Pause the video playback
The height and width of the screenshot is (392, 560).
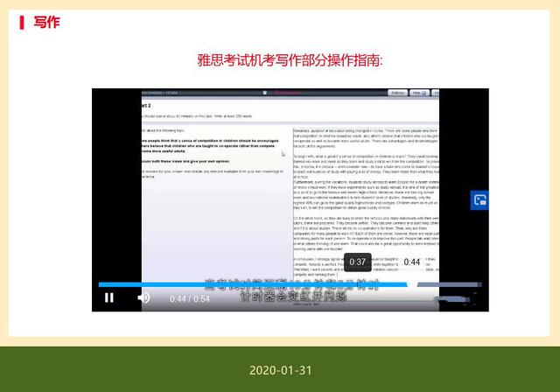click(108, 297)
